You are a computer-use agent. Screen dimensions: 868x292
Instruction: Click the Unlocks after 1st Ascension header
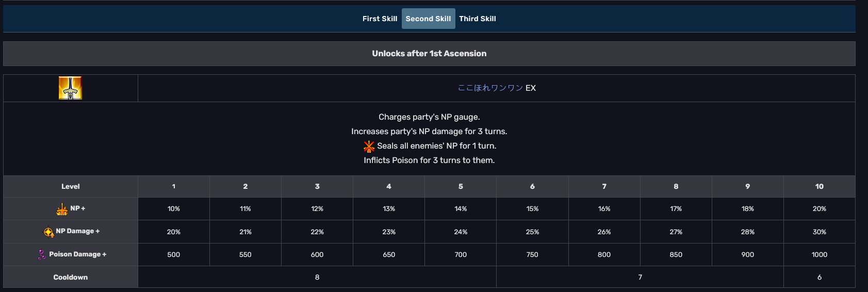pos(429,54)
